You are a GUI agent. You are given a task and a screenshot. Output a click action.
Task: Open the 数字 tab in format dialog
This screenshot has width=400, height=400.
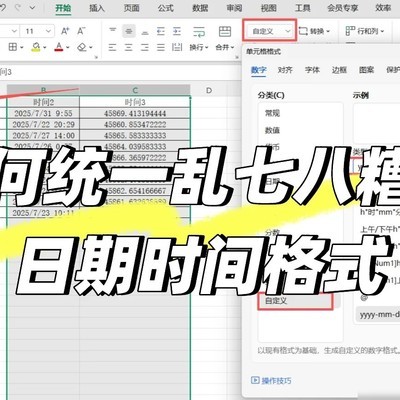click(259, 70)
